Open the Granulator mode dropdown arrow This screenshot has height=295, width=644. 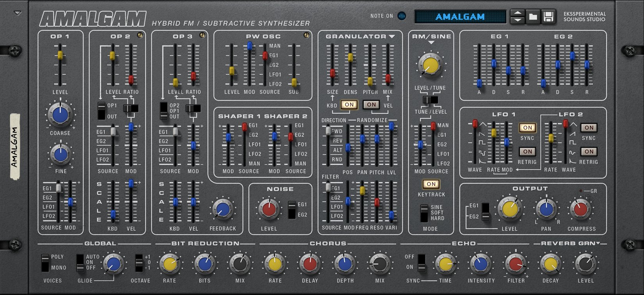tap(392, 36)
